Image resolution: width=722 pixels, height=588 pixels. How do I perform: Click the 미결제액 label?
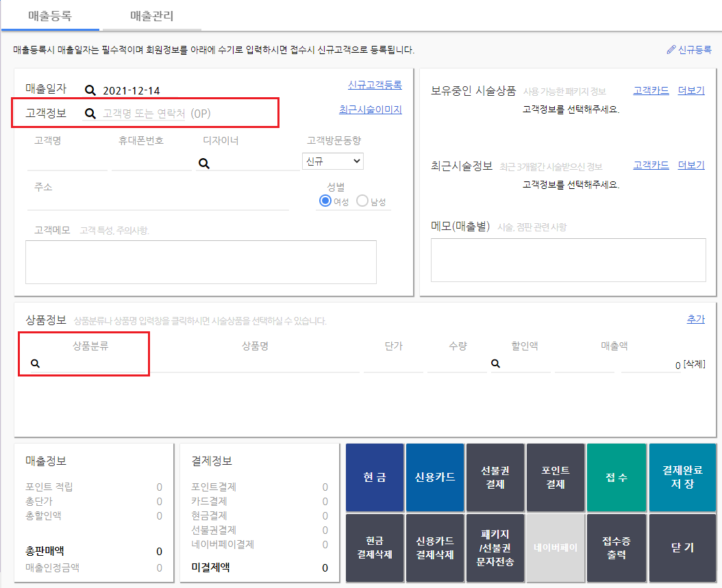pyautogui.click(x=210, y=567)
